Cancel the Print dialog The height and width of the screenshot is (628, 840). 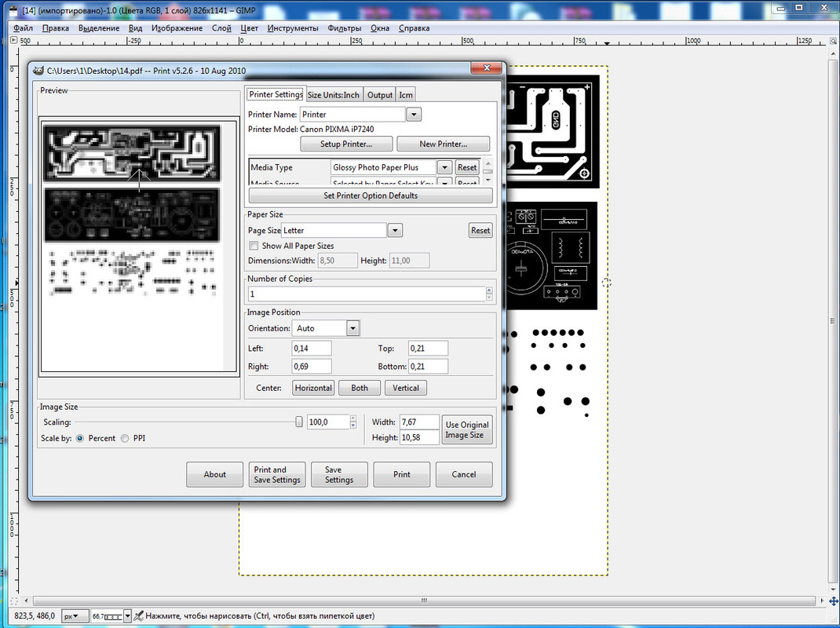[464, 474]
